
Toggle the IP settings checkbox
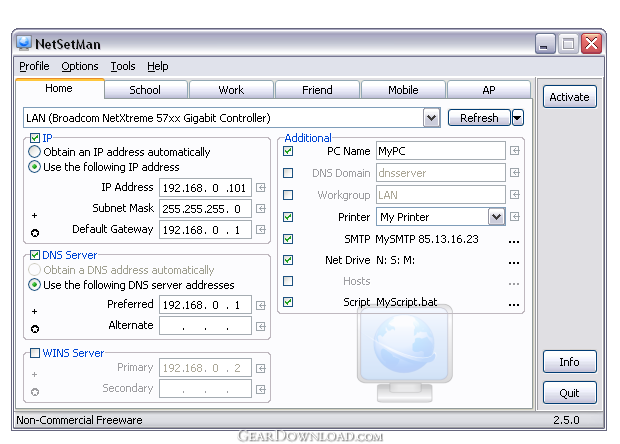coord(35,138)
